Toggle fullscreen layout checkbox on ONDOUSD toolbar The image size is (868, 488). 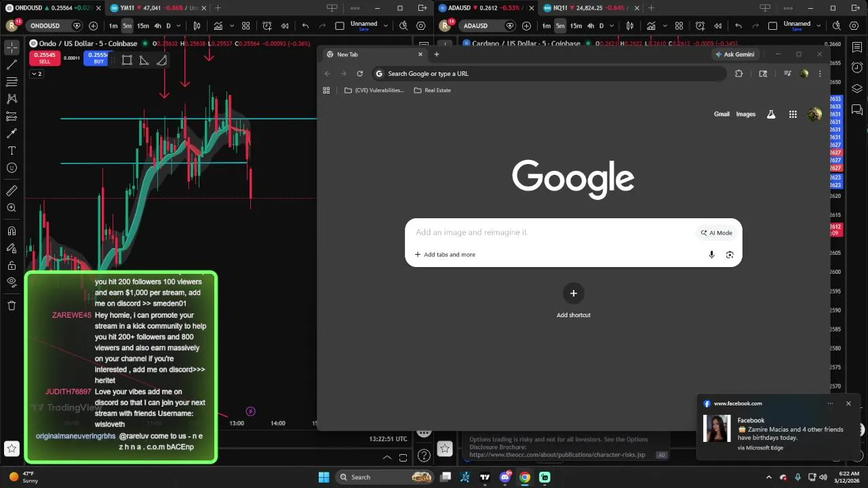(x=340, y=26)
